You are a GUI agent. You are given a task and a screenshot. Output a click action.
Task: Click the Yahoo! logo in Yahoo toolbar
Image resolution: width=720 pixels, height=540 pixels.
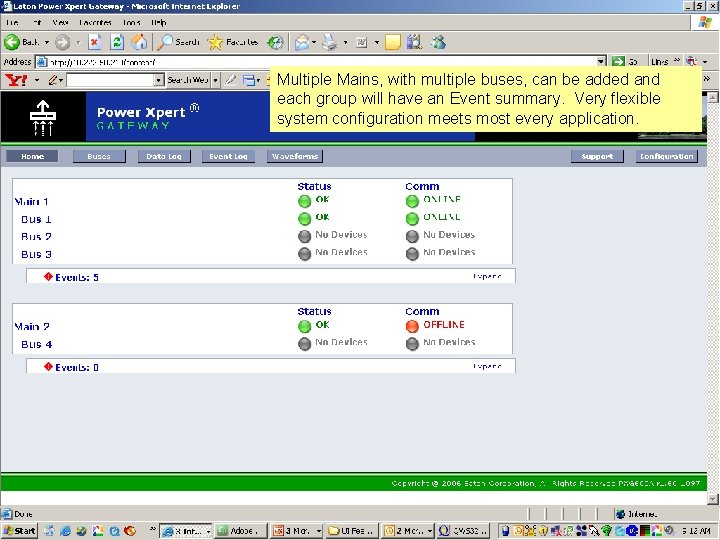click(x=17, y=80)
